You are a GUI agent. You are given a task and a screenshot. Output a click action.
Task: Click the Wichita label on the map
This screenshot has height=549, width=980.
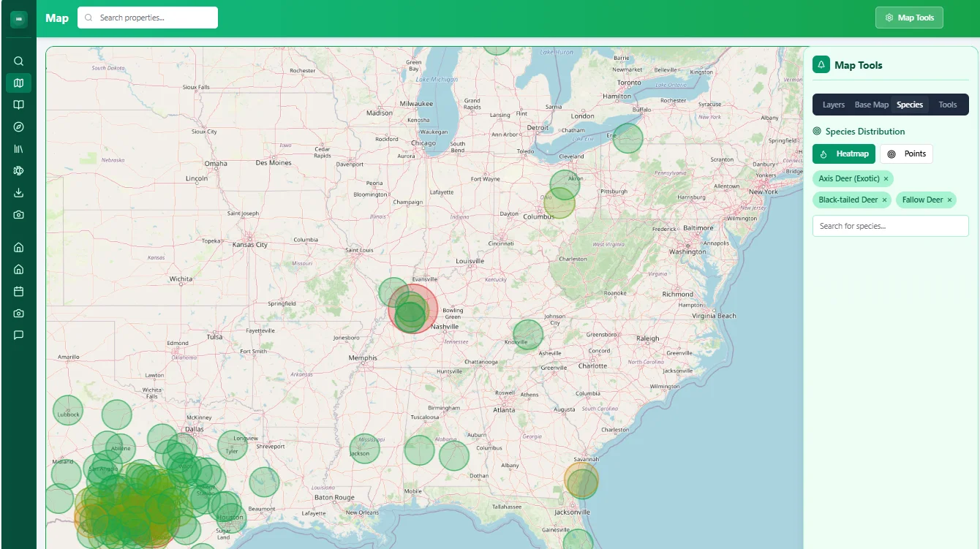[x=181, y=279]
